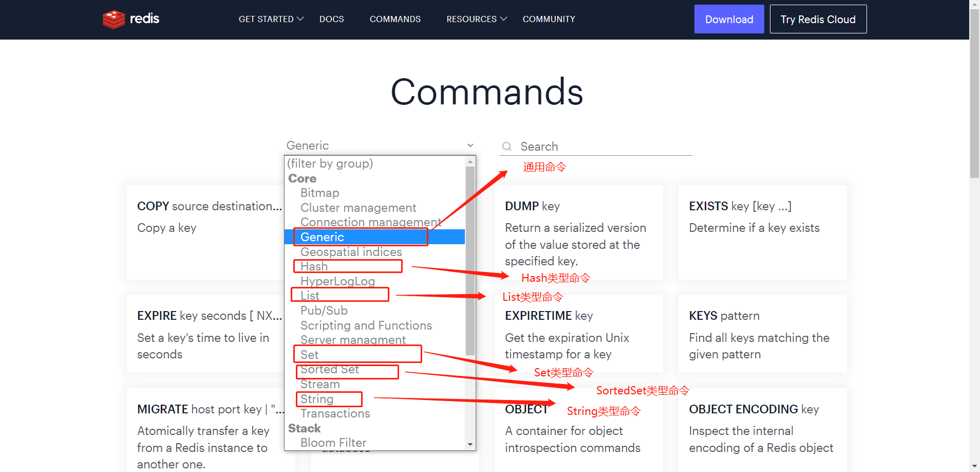This screenshot has height=472, width=980.
Task: Pick the Set command group
Action: pyautogui.click(x=375, y=355)
